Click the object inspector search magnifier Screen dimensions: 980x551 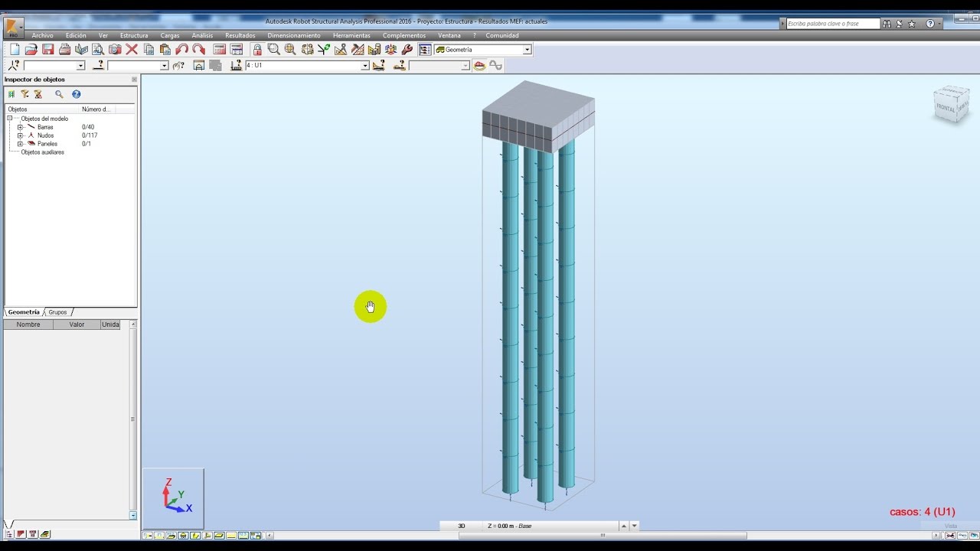pos(59,94)
